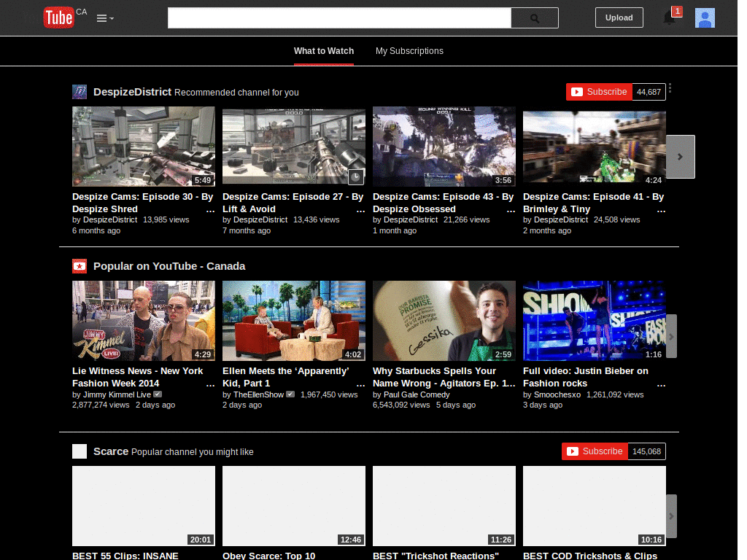Open the user account avatar
The height and width of the screenshot is (560, 747).
click(705, 17)
